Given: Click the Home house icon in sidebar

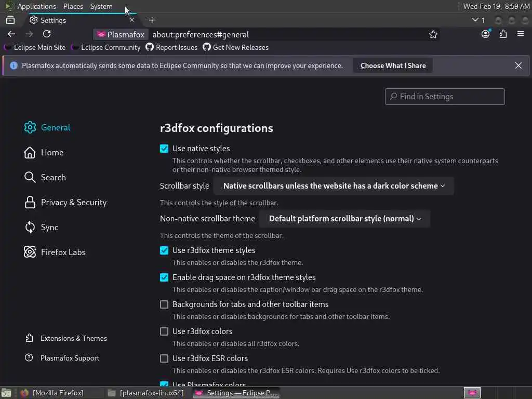Looking at the screenshot, I should [x=30, y=152].
